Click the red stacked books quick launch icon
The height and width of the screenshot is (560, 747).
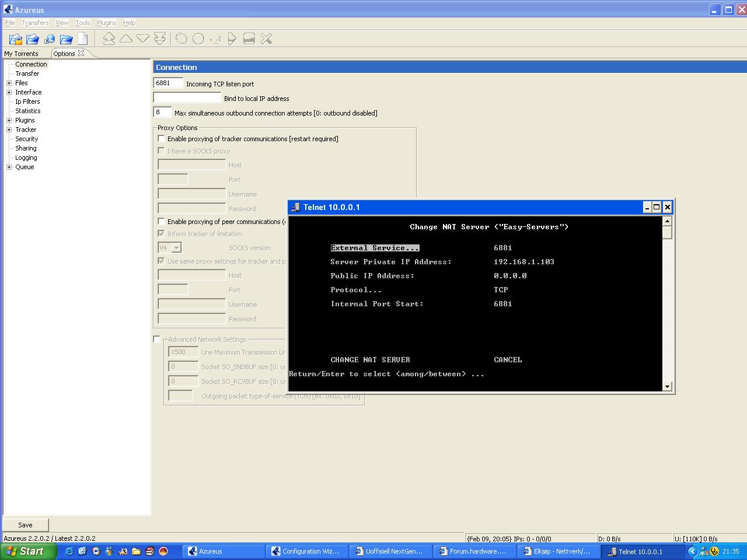click(x=149, y=551)
